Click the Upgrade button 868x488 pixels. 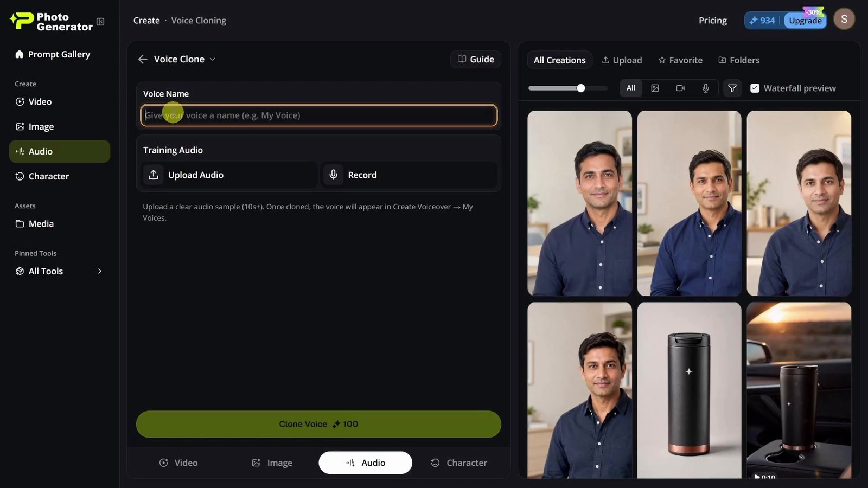[x=805, y=21]
